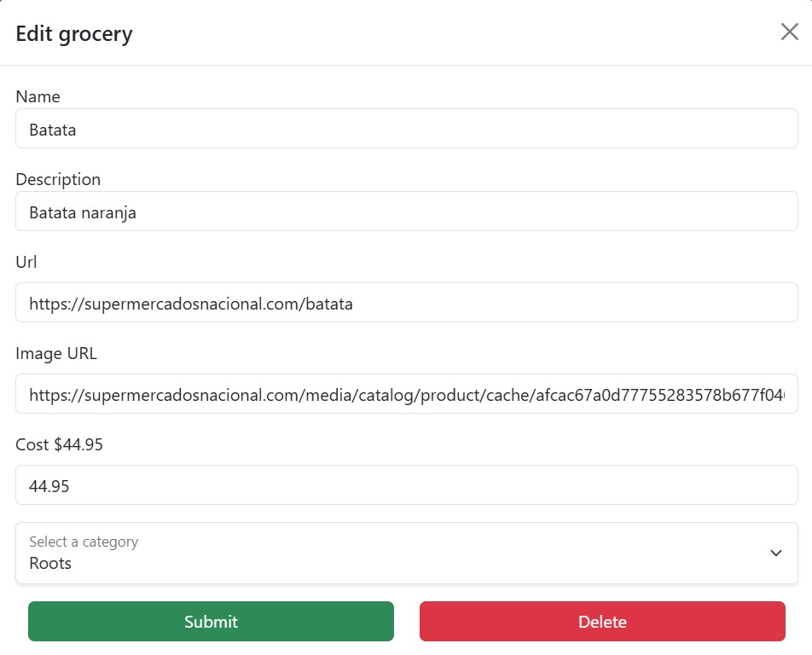Image resolution: width=812 pixels, height=655 pixels.
Task: Open the Select a category dropdown
Action: [x=407, y=553]
